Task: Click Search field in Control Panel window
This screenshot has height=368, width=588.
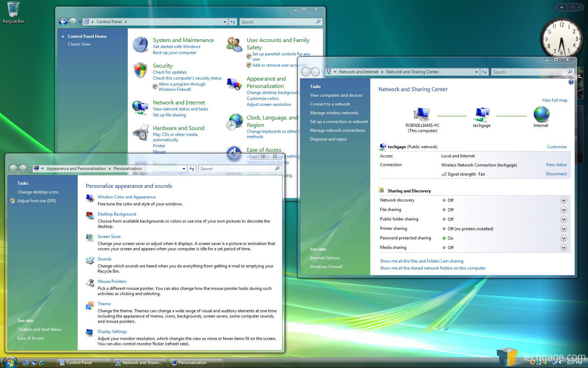Action: [x=281, y=22]
